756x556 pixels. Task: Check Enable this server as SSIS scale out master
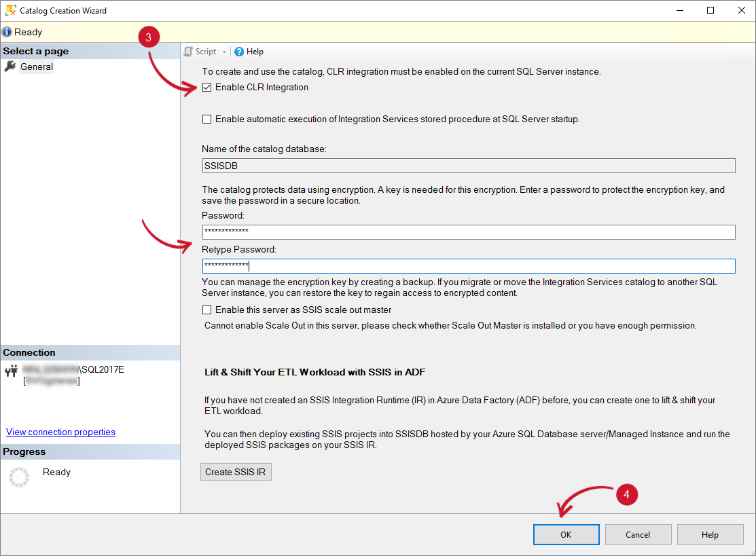[x=207, y=310]
